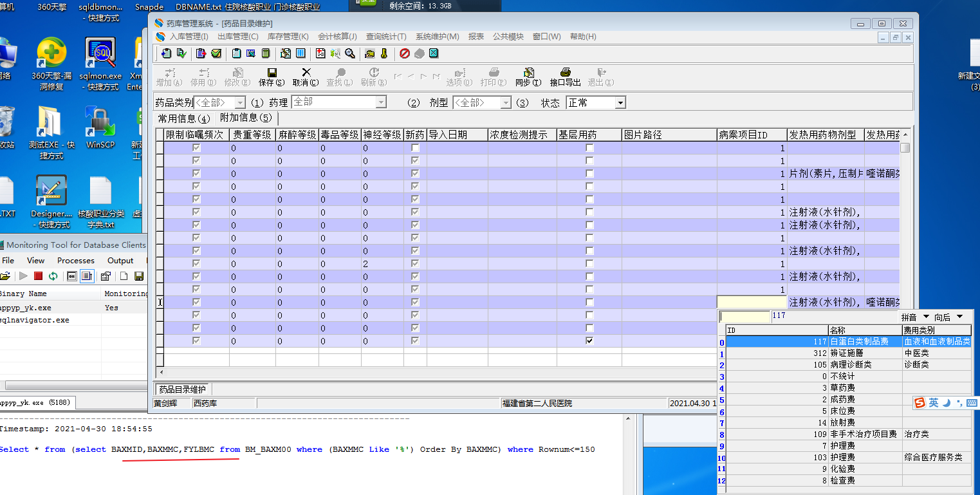Click the thermometer icon in the toolbar
Screen dimensions: 980x495
point(384,53)
